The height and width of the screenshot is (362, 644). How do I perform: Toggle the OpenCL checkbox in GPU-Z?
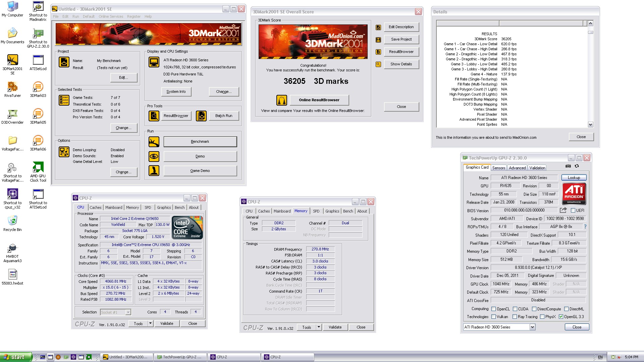[494, 309]
